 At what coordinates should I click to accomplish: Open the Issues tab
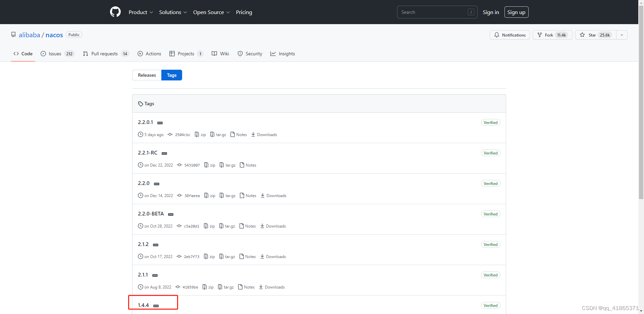57,54
